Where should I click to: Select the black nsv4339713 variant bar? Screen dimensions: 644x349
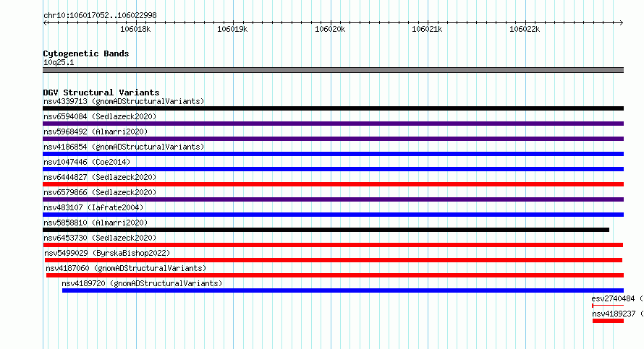coord(333,108)
